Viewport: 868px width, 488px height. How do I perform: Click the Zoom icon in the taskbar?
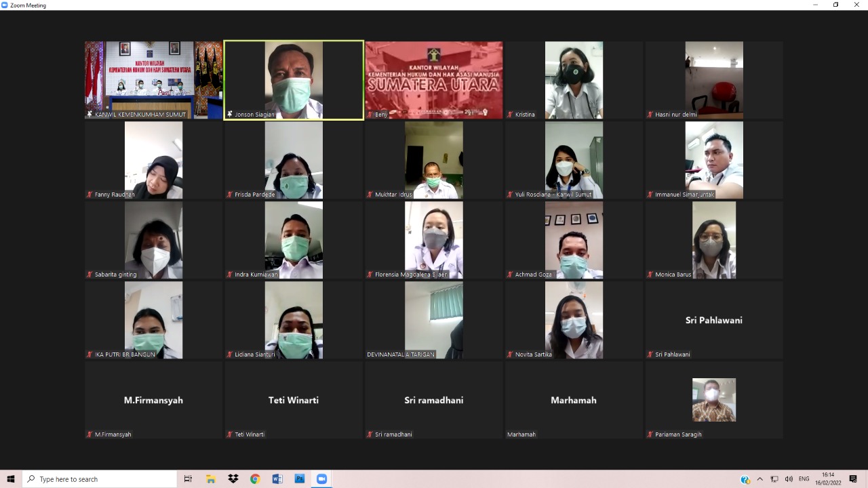pyautogui.click(x=321, y=479)
